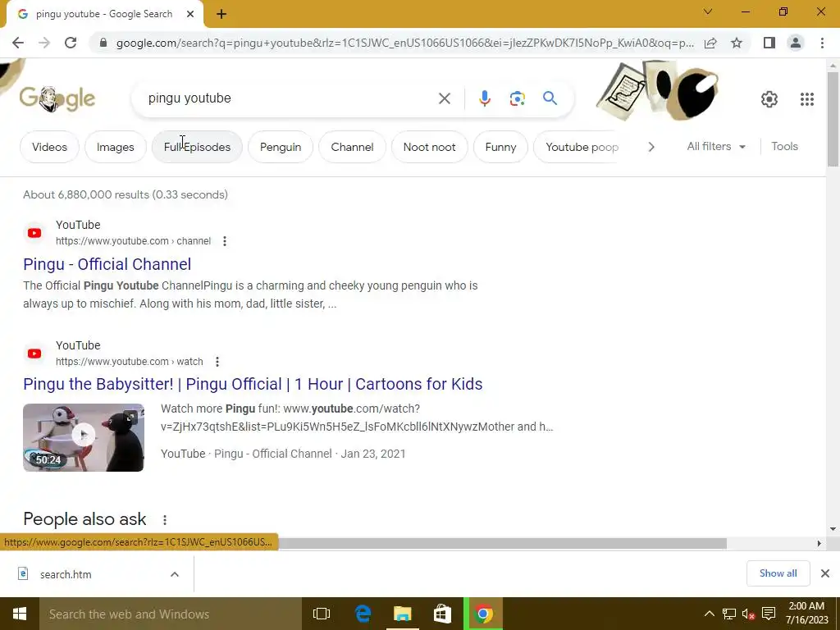The image size is (840, 630).
Task: Open options for watch result
Action: (217, 362)
